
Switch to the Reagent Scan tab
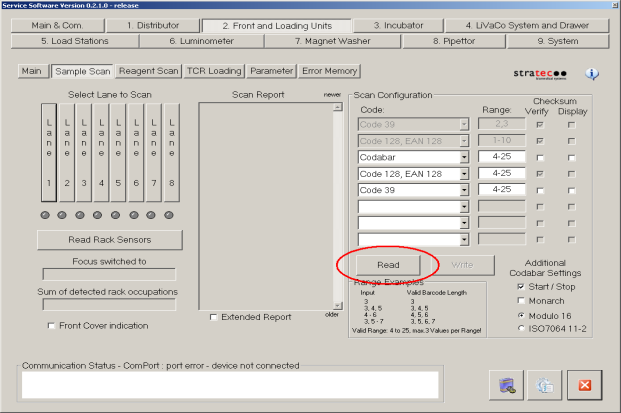[148, 71]
